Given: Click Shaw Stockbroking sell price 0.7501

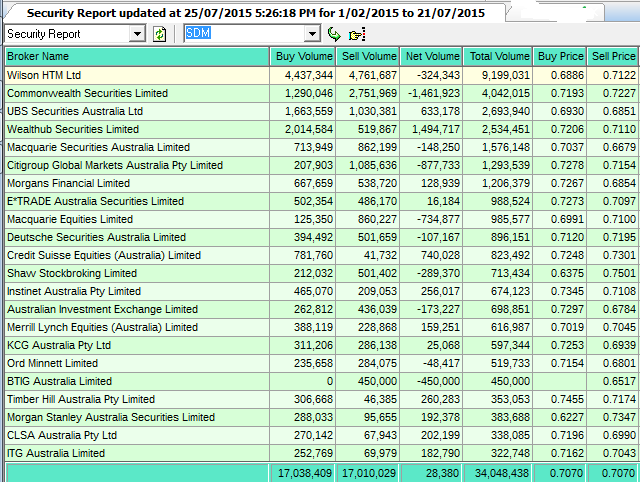Looking at the screenshot, I should pyautogui.click(x=619, y=273).
